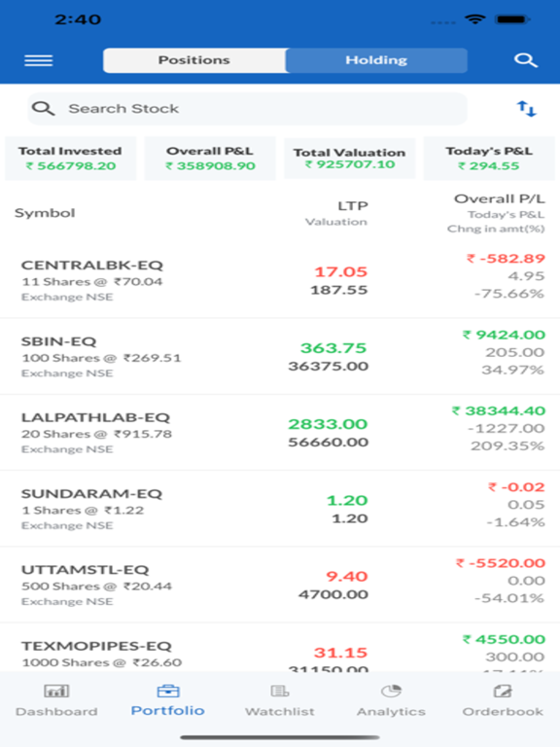Open Dashboard chart icon
The height and width of the screenshot is (747, 560).
pos(56,691)
